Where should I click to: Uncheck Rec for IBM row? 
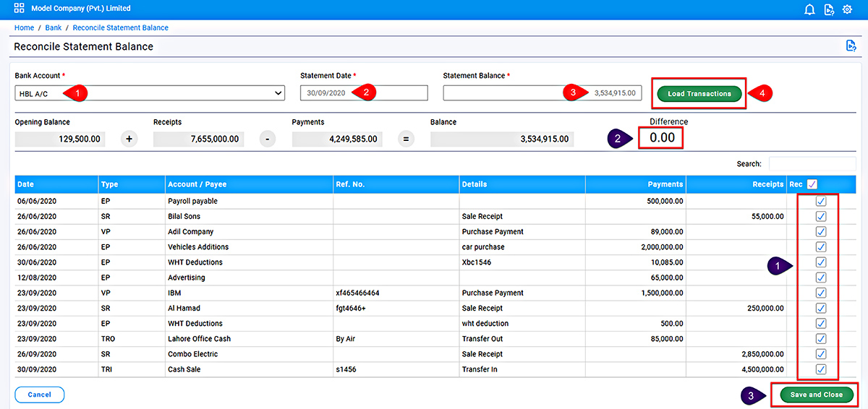click(x=820, y=293)
